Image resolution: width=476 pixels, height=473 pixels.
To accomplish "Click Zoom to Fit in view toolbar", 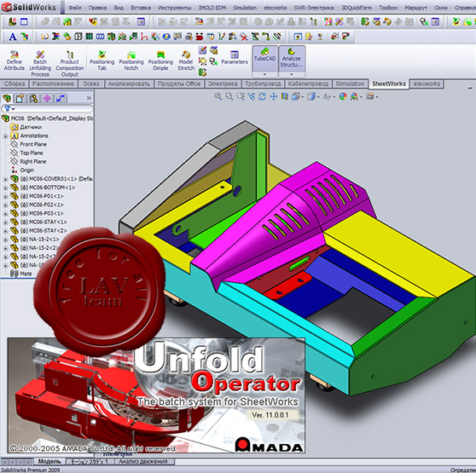I will pyautogui.click(x=218, y=96).
